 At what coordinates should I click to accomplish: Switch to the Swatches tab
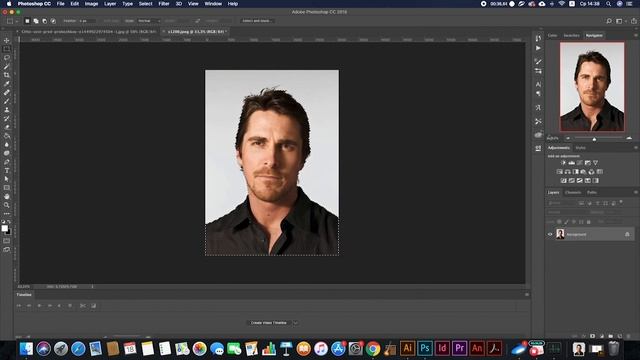[571, 36]
